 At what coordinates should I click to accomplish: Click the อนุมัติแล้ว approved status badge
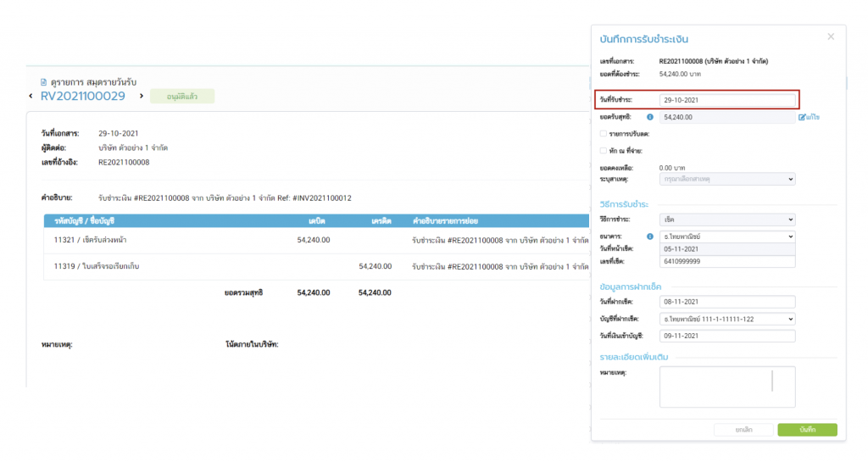(x=182, y=97)
